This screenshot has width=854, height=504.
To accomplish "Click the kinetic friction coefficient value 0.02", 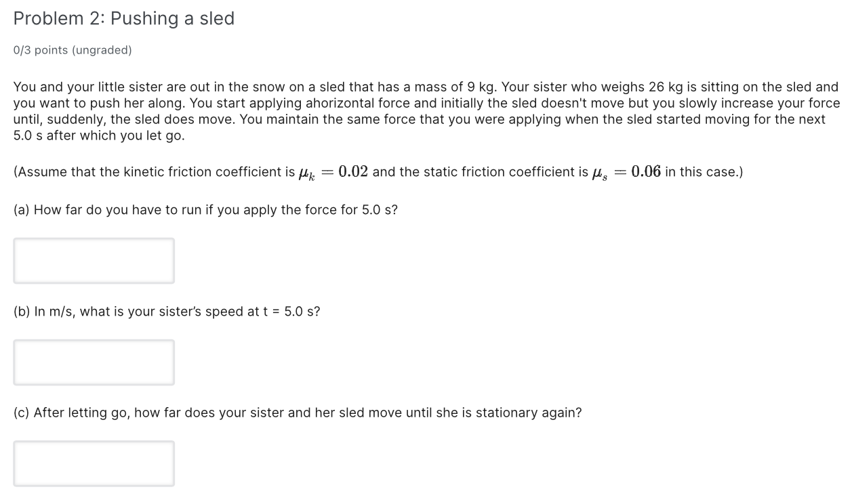I will pyautogui.click(x=354, y=171).
